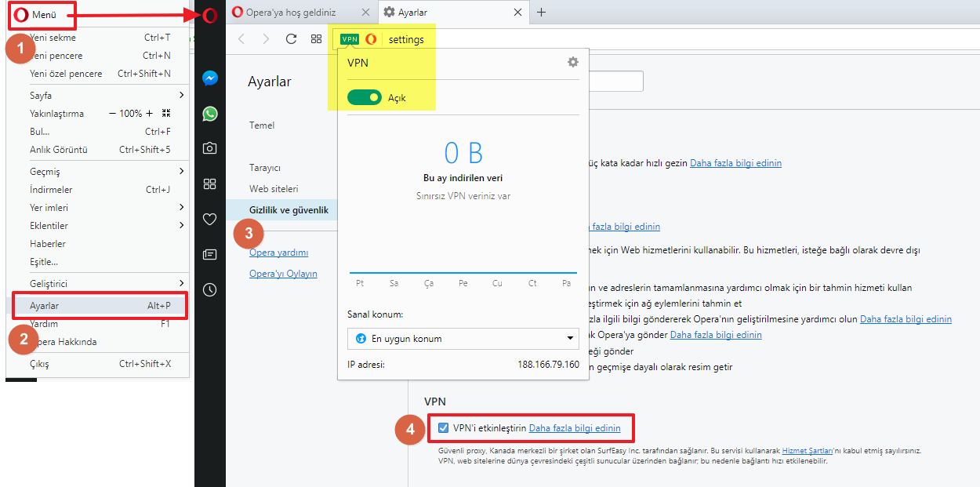Close the Ayarlar tab
Viewport: 980px width, 487px height.
[517, 13]
